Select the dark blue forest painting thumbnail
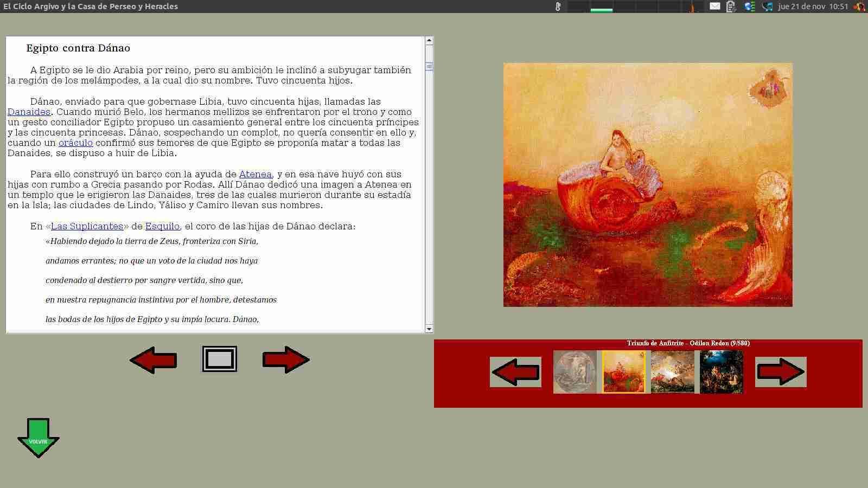This screenshot has height=488, width=868. tap(722, 372)
